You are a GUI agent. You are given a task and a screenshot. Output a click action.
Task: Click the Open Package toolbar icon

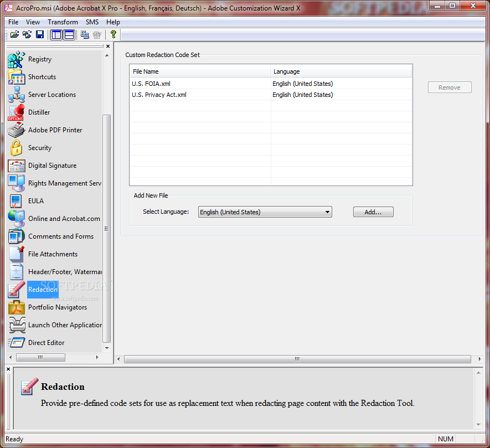[x=15, y=34]
